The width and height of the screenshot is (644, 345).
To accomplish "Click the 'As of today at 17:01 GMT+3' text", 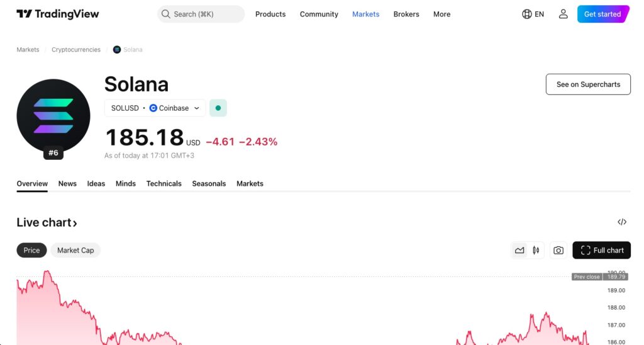I will (x=149, y=156).
